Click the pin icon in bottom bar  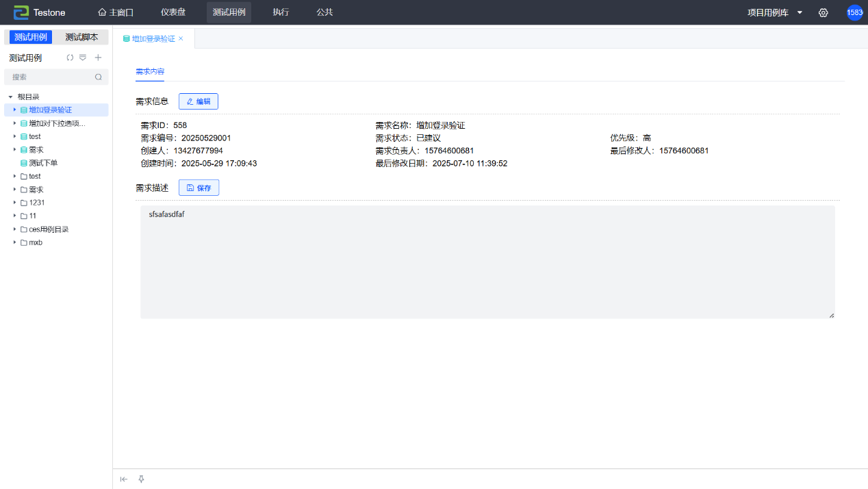[141, 479]
